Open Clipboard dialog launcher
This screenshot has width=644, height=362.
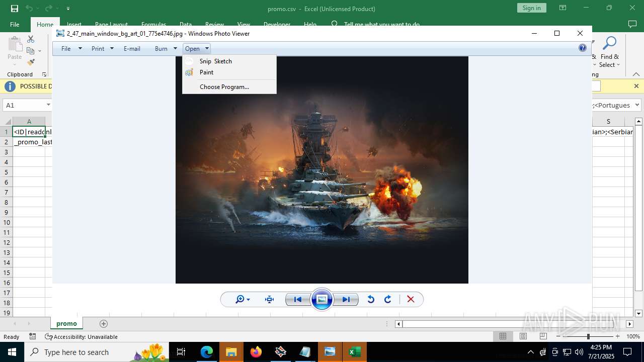tap(44, 74)
